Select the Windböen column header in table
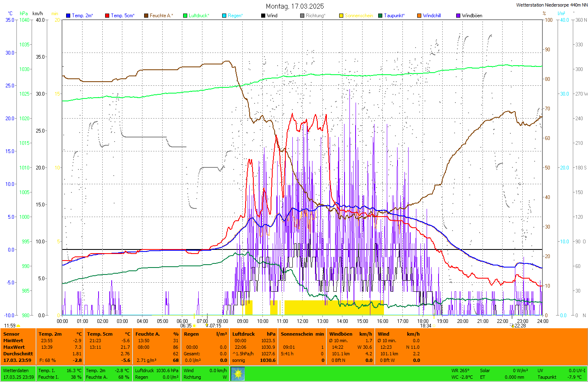The height and width of the screenshot is (382, 588). pos(341,334)
